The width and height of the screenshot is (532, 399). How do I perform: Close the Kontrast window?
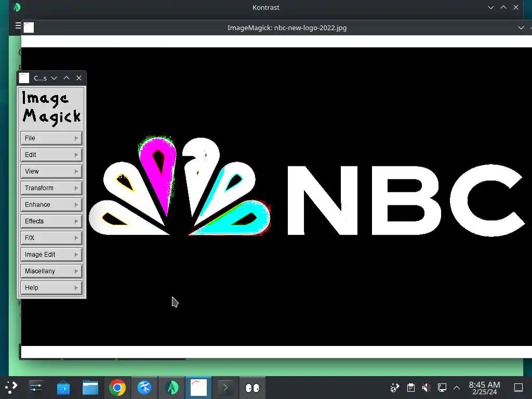(516, 7)
